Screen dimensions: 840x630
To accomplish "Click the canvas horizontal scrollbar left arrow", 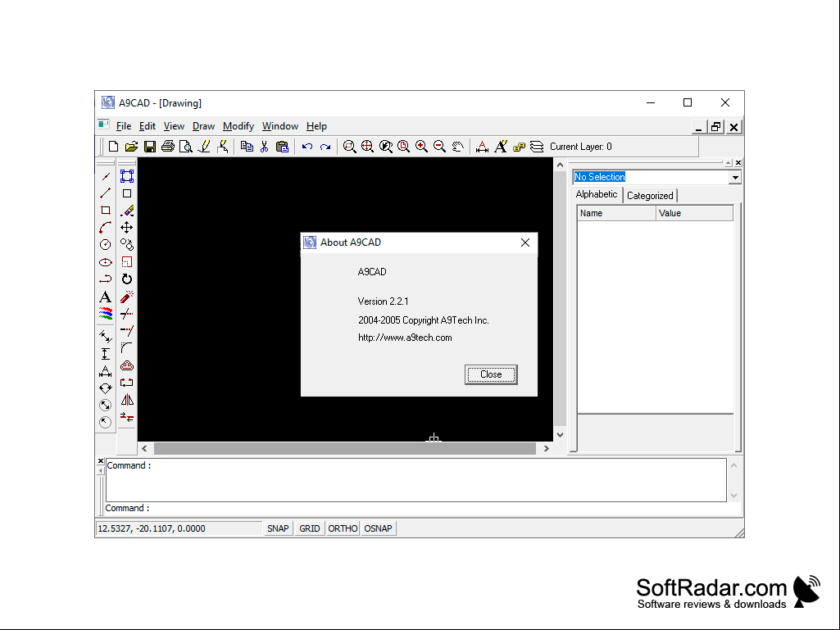I will (x=144, y=448).
